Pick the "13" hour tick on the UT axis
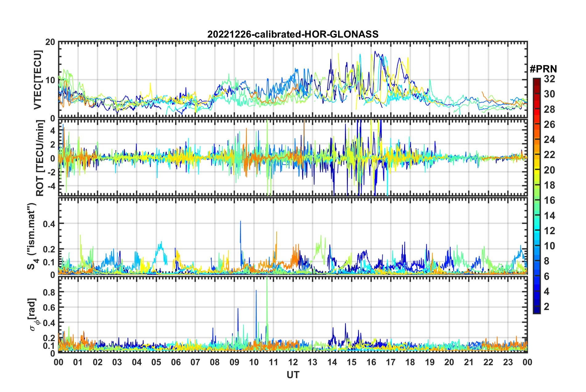 tap(312, 362)
